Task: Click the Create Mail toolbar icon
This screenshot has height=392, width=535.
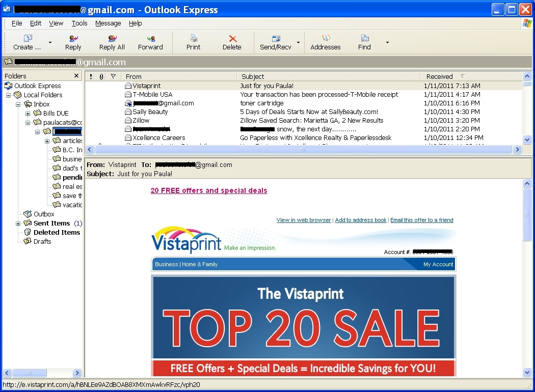Action: click(x=28, y=38)
